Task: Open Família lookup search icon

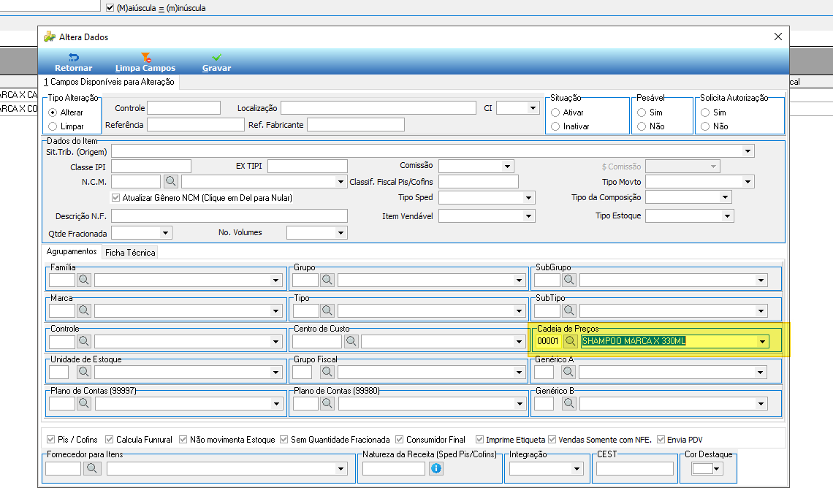Action: tap(84, 280)
